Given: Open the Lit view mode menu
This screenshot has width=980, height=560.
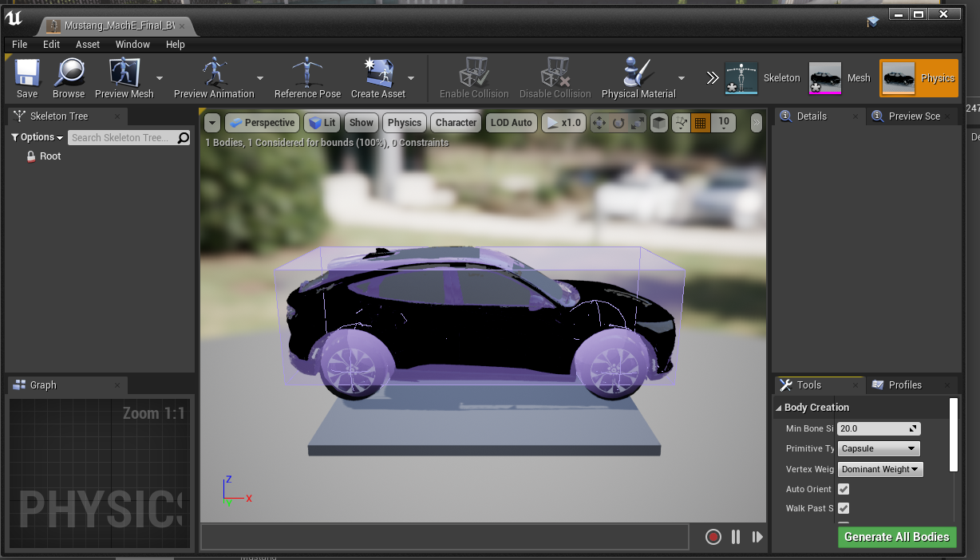Looking at the screenshot, I should 322,123.
